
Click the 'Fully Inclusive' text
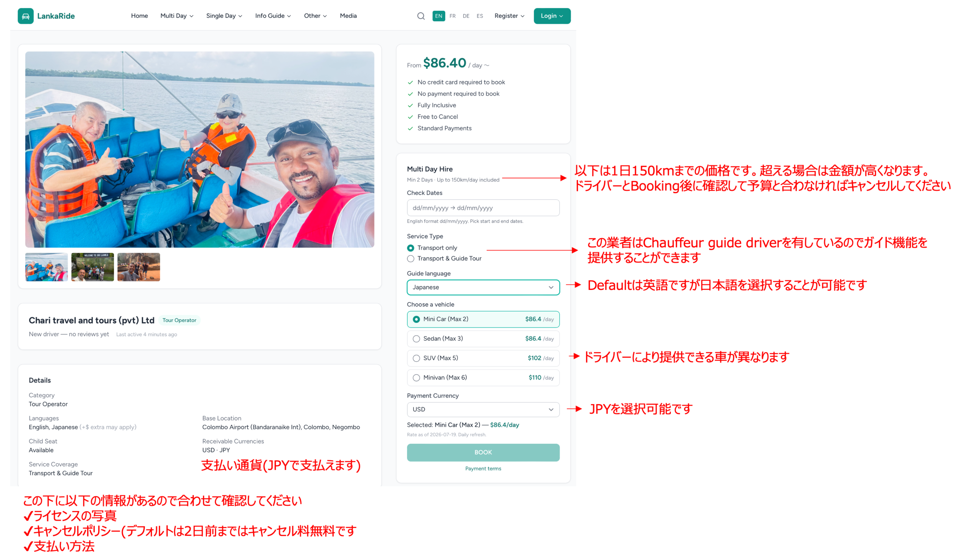coord(437,105)
